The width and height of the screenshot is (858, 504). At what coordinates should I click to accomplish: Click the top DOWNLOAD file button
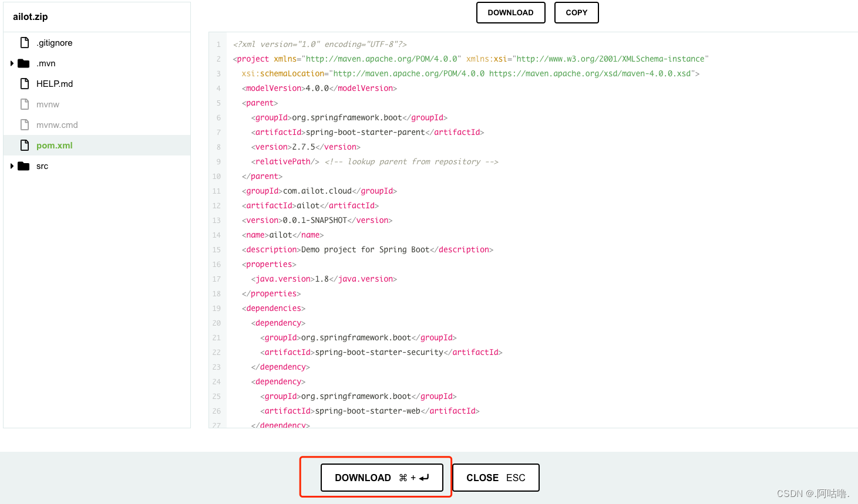pyautogui.click(x=511, y=12)
